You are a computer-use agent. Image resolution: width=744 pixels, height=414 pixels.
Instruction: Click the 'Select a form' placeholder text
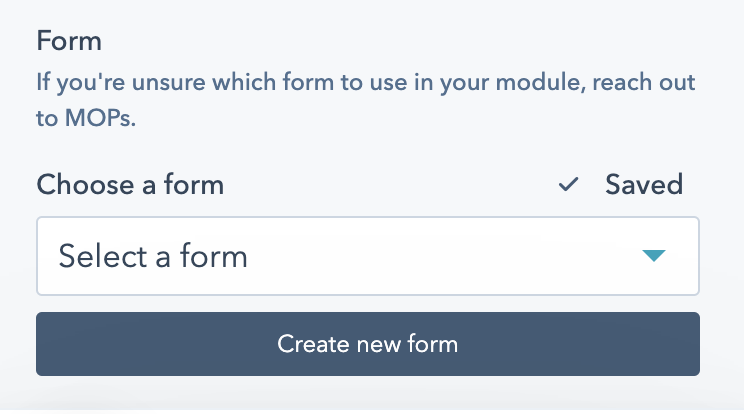(153, 256)
